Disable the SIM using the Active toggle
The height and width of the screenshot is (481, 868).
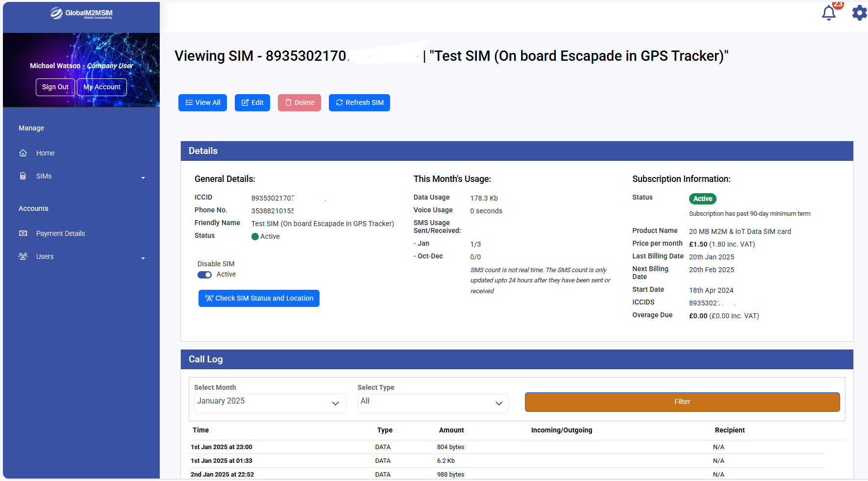(204, 275)
